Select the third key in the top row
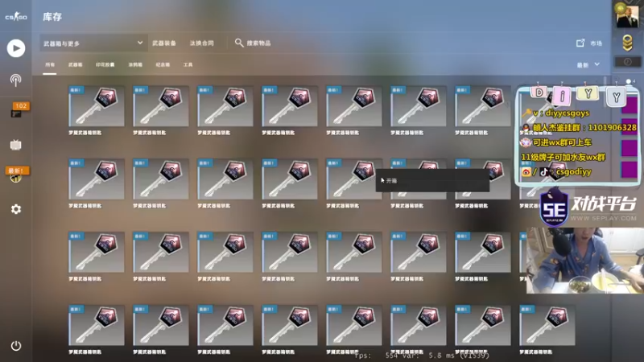The height and width of the screenshot is (362, 644). [225, 106]
